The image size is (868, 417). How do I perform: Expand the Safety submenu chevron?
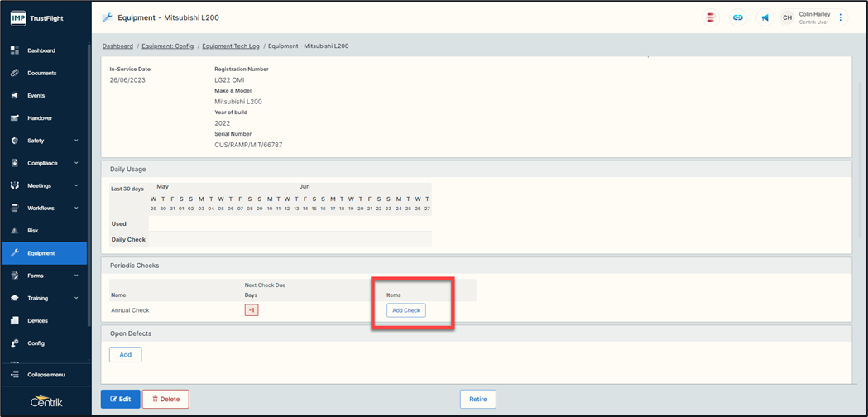(76, 141)
